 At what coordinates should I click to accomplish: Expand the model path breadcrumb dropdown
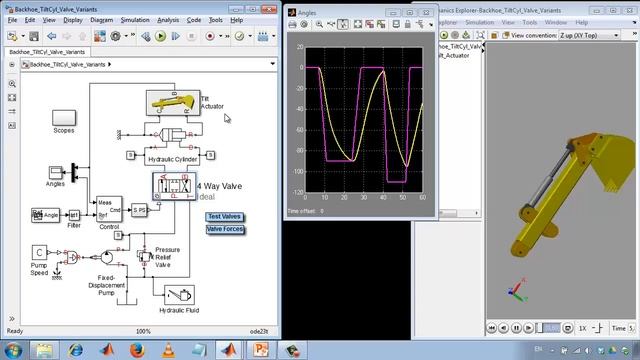click(x=272, y=64)
